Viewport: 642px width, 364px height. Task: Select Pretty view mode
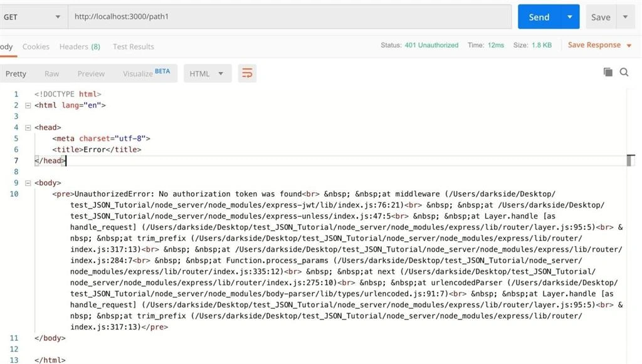(16, 74)
